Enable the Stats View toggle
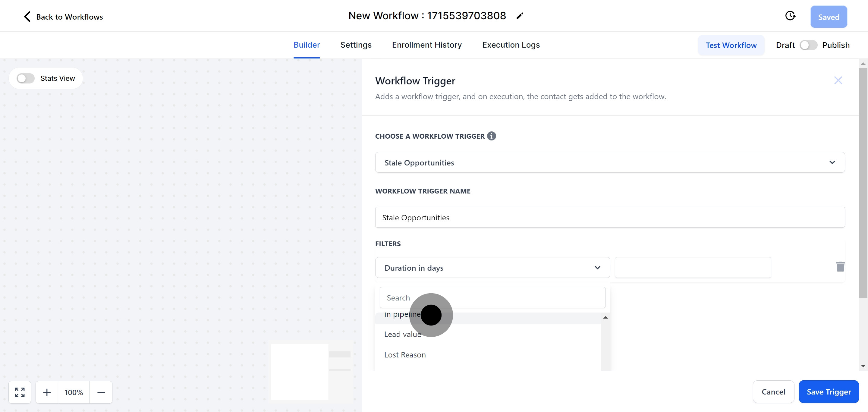The width and height of the screenshot is (868, 412). point(26,78)
